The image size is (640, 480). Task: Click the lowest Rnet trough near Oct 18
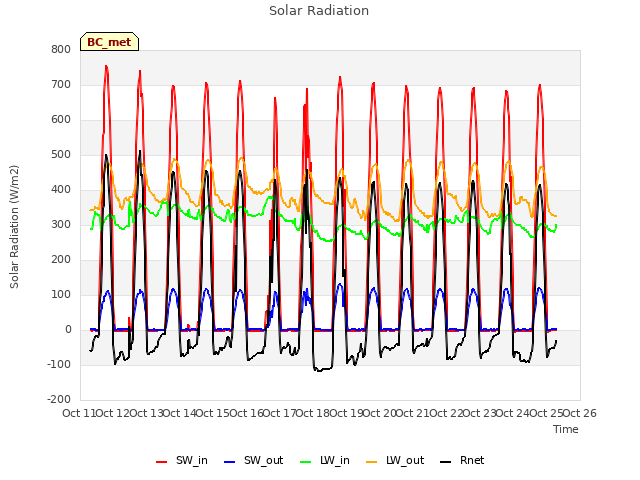pyautogui.click(x=320, y=371)
